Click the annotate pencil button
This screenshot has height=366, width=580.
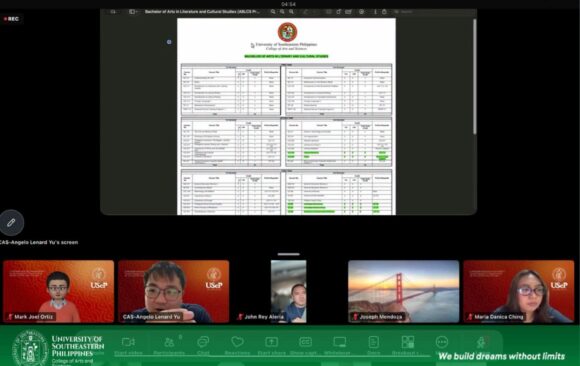coord(11,223)
